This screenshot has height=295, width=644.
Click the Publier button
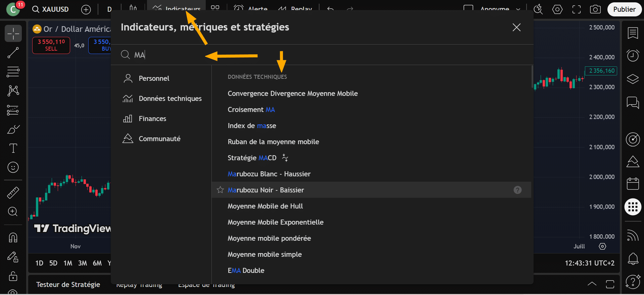pos(624,9)
